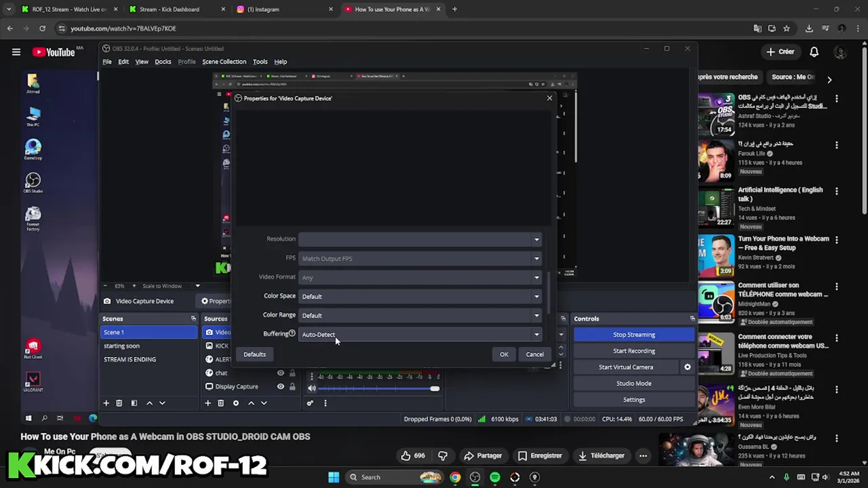868x488 pixels.
Task: Add a new source with the Sources plus icon
Action: pyautogui.click(x=208, y=403)
